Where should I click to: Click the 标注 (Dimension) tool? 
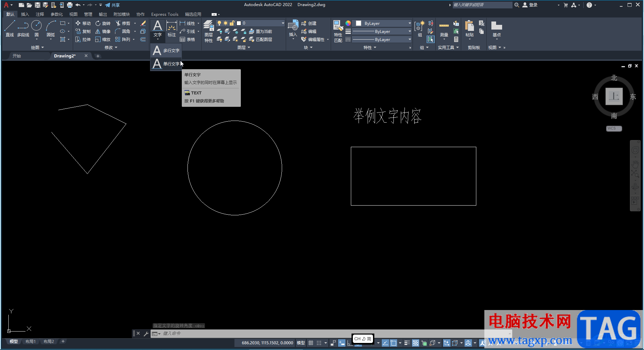171,29
